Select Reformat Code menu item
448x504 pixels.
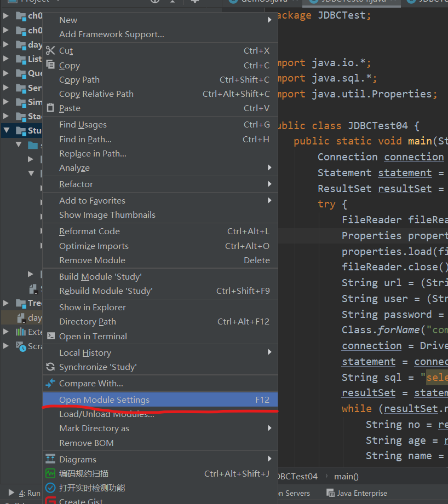[x=160, y=231]
